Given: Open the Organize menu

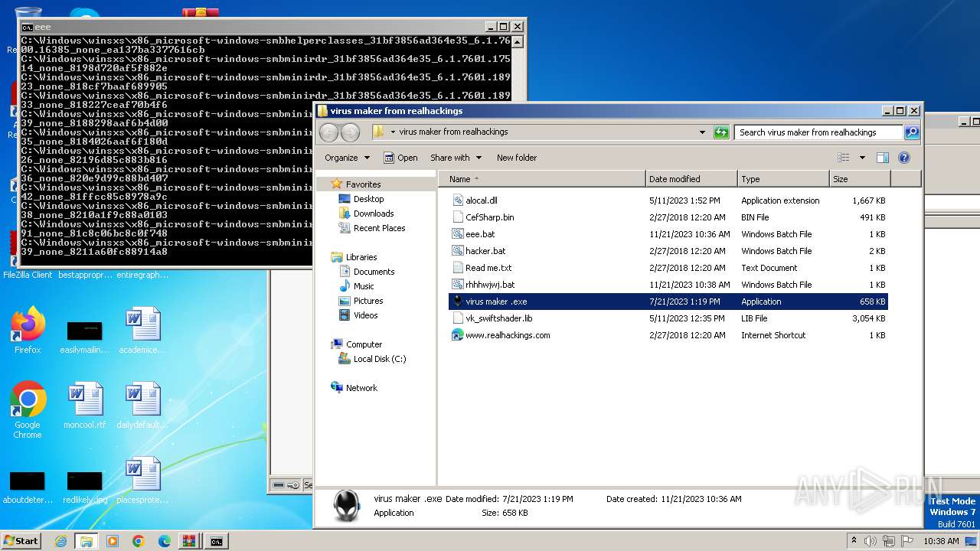Looking at the screenshot, I should [x=347, y=158].
